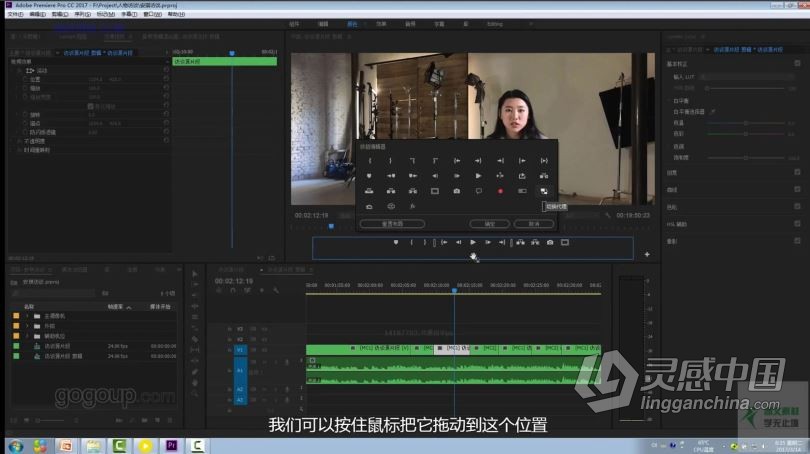
Task: Open the File menu in menu bar
Action: pyautogui.click(x=13, y=14)
